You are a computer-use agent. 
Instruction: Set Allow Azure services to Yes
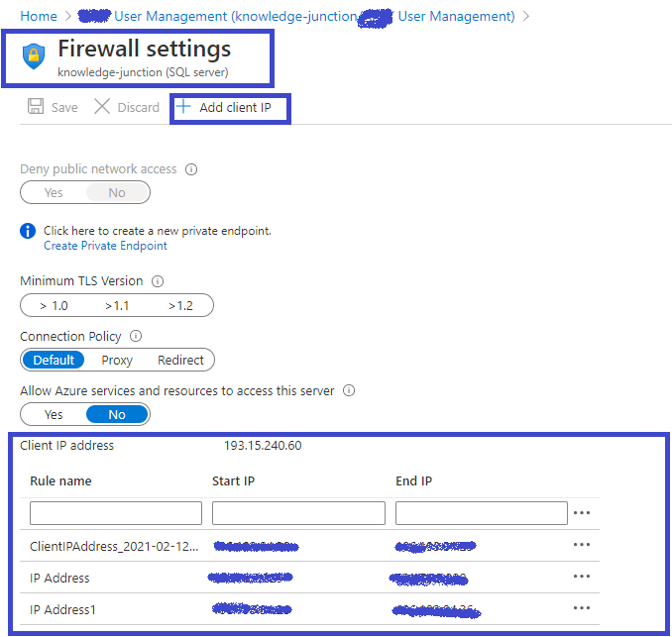click(54, 415)
